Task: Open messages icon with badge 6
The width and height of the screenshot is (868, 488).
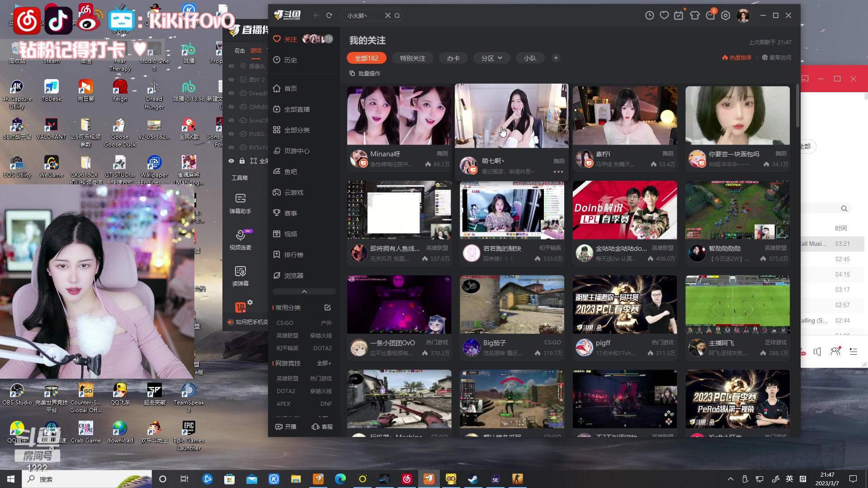Action: coord(711,15)
